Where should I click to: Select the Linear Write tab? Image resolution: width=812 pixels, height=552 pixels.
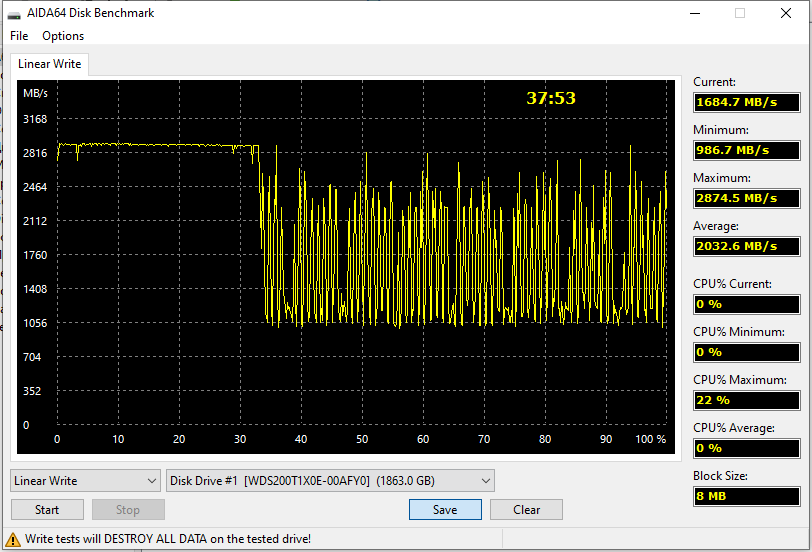coord(50,64)
